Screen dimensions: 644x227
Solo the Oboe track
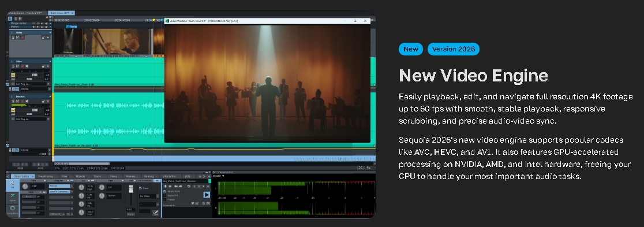tap(13, 66)
